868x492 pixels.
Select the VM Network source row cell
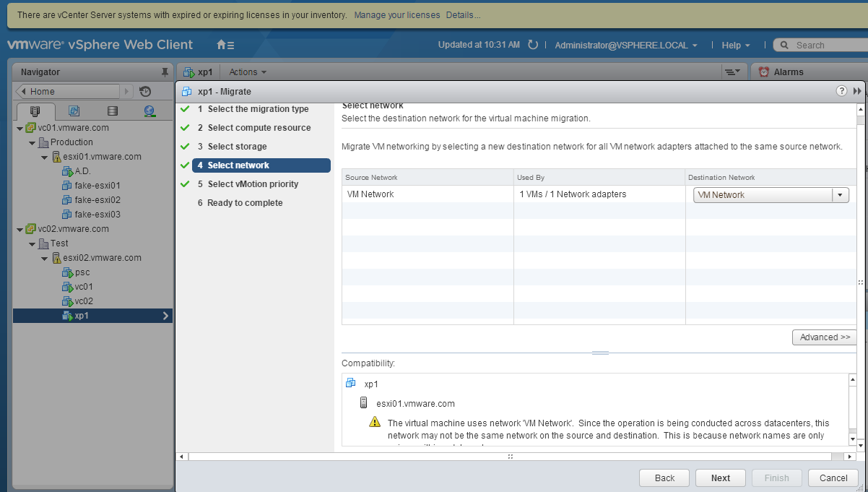pos(428,194)
